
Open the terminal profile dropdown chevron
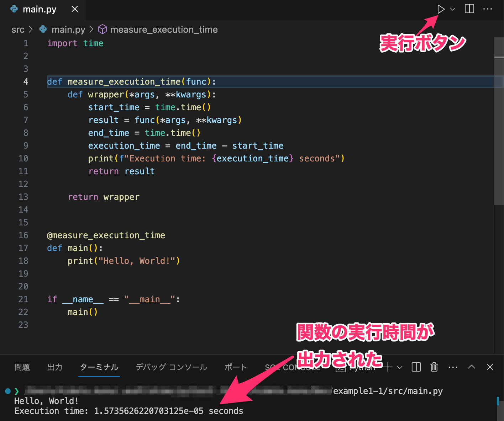coord(399,367)
